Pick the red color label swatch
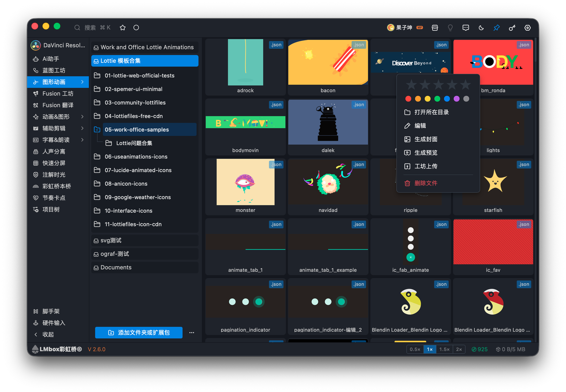 408,99
